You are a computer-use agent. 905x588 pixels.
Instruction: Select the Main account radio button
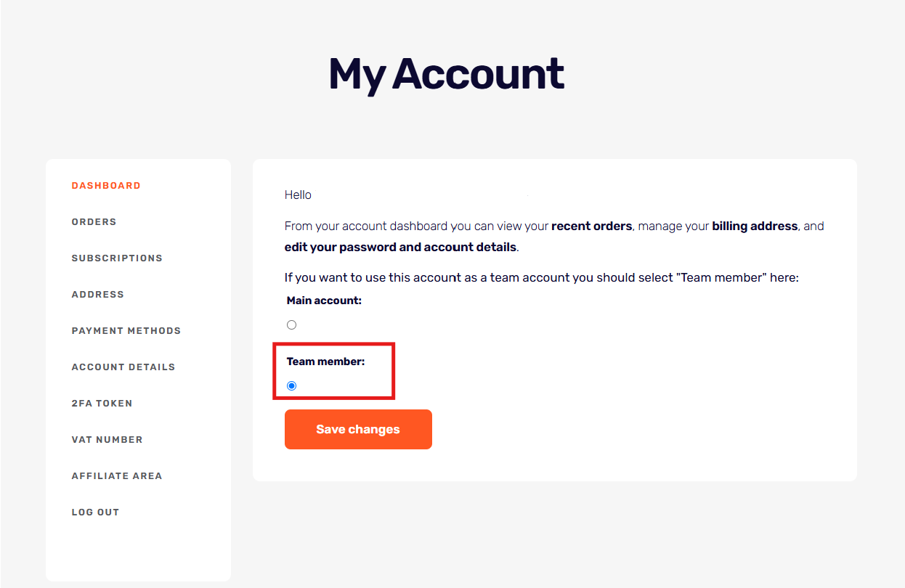point(292,325)
